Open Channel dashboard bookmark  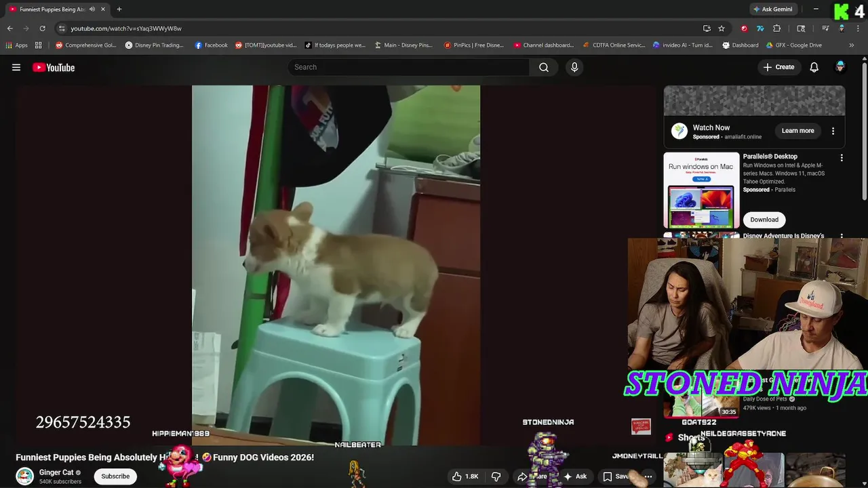[x=543, y=45]
